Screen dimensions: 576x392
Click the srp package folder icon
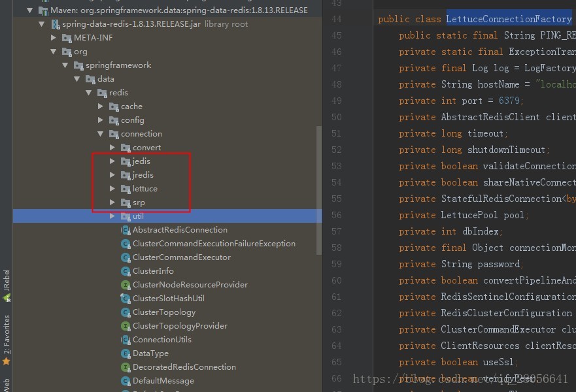(x=126, y=203)
